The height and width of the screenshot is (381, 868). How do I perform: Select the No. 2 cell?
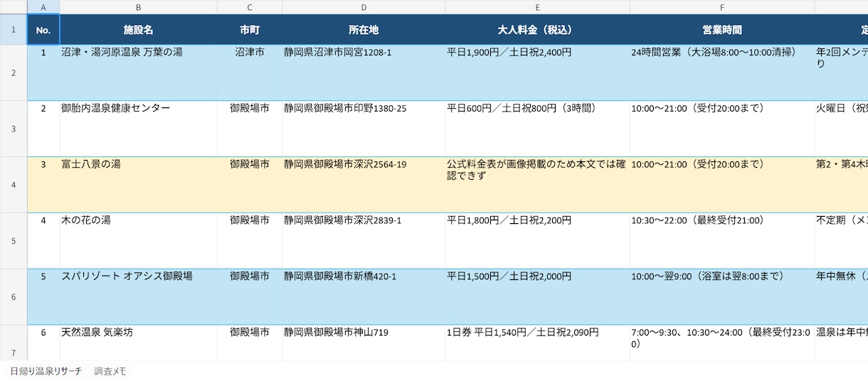(43, 129)
